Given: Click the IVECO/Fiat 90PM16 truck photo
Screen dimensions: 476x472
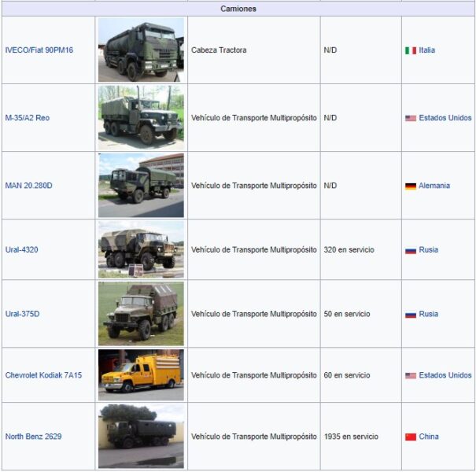Looking at the screenshot, I should tap(141, 50).
